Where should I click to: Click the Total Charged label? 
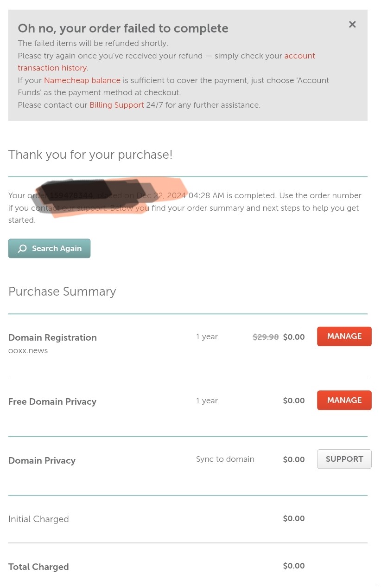(x=38, y=567)
